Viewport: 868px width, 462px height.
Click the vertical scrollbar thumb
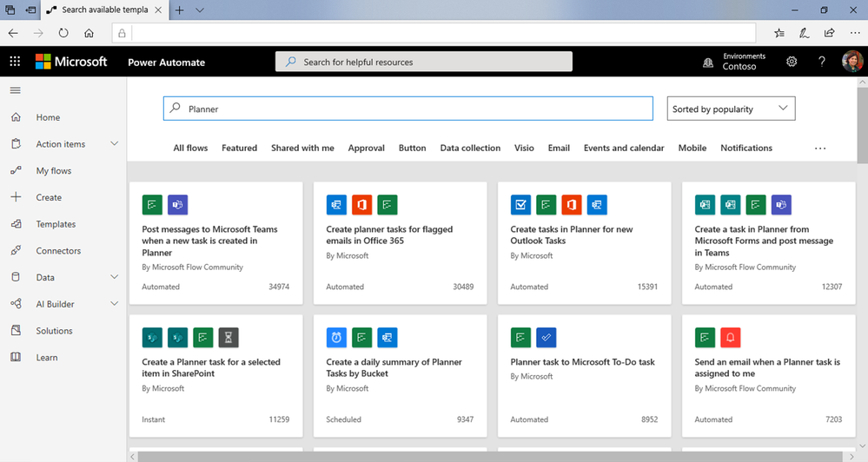863,125
